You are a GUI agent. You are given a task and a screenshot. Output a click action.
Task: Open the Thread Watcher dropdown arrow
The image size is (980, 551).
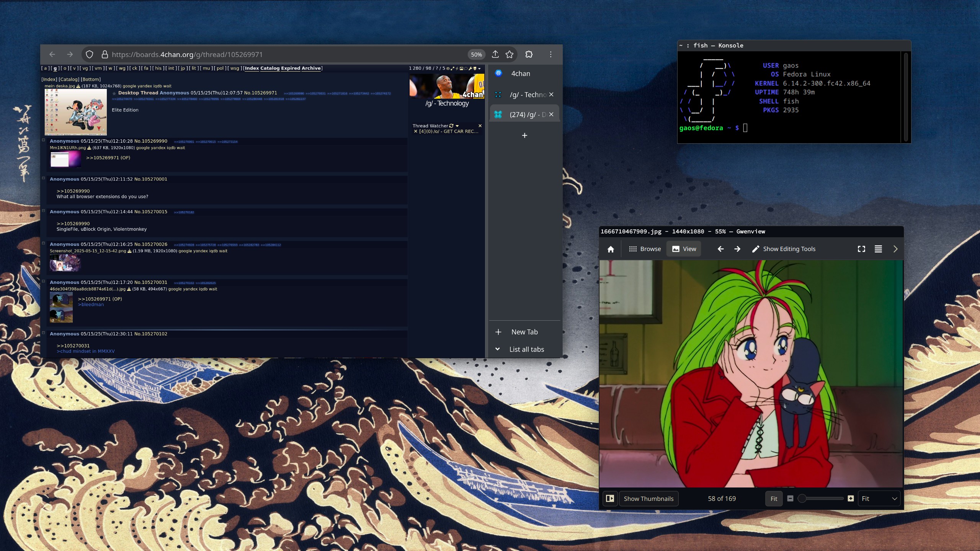pos(457,126)
